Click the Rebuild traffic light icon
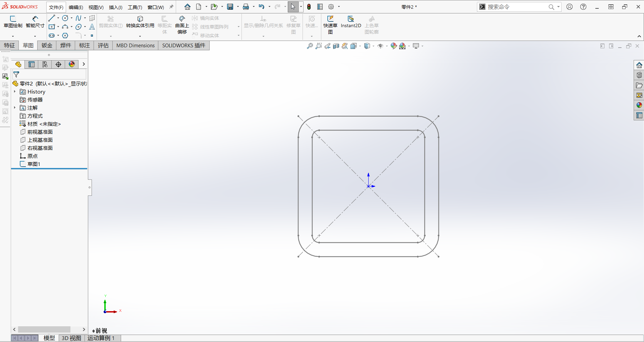 click(x=309, y=7)
